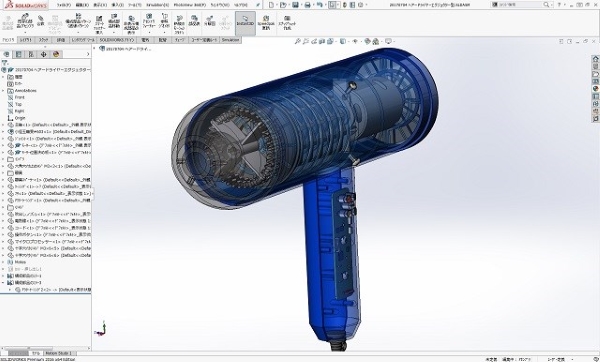600x362 pixels.
Task: Switch to the SOLIDWORKS Add-Ins ribbon tab
Action: 117,40
